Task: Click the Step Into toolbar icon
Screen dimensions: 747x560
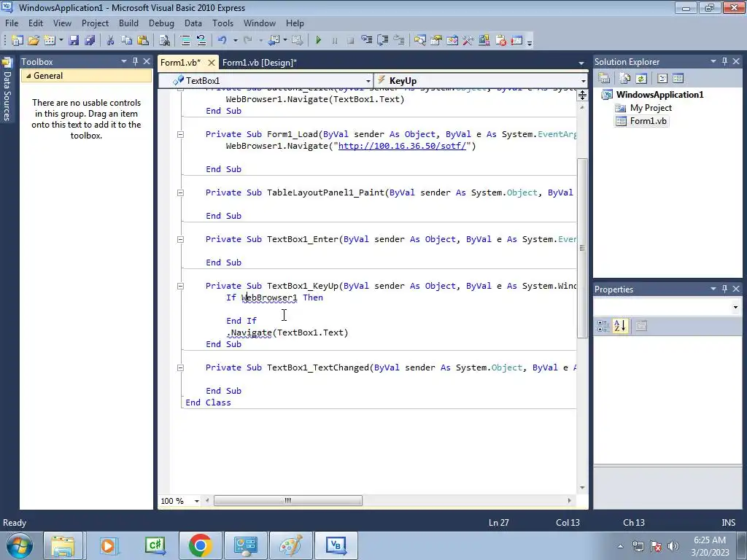Action: click(367, 41)
